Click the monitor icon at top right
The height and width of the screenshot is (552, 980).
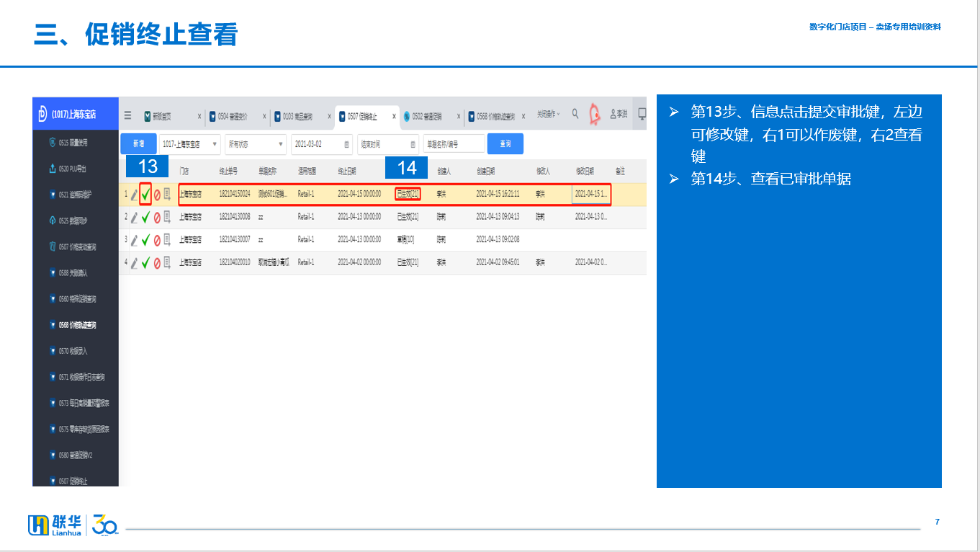(x=642, y=114)
